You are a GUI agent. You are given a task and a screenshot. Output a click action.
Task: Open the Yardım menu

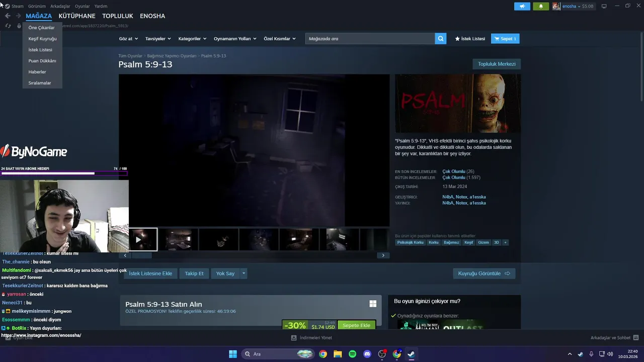click(x=101, y=6)
